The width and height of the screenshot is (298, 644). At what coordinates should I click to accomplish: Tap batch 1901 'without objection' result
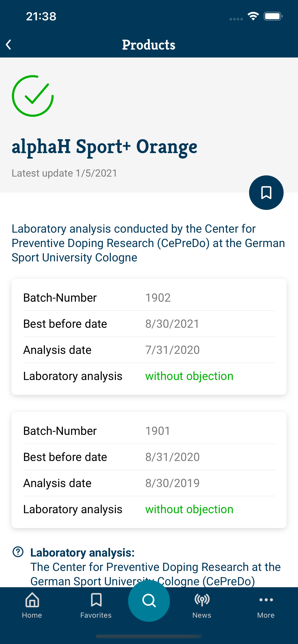tap(189, 509)
